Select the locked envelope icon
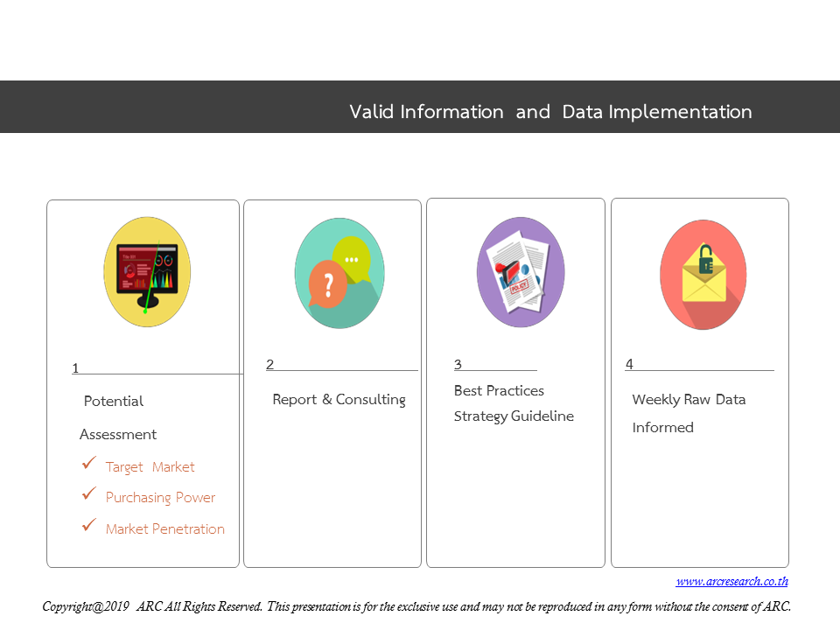This screenshot has width=840, height=630. coord(703,275)
